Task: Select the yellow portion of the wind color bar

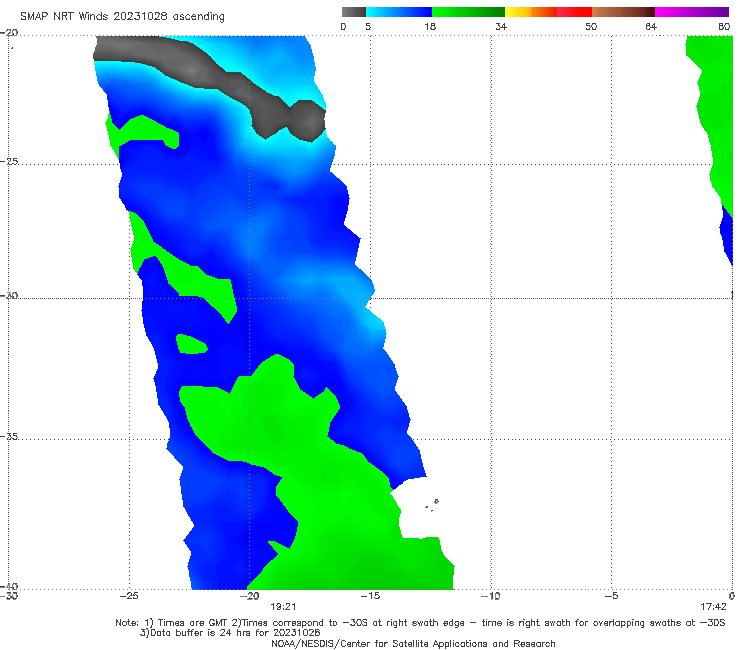Action: 518,12
